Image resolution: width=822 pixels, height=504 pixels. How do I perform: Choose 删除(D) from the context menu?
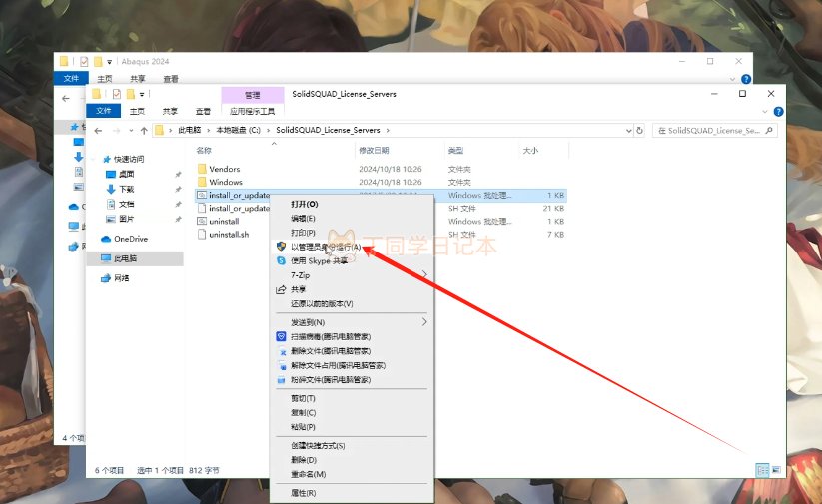point(304,460)
